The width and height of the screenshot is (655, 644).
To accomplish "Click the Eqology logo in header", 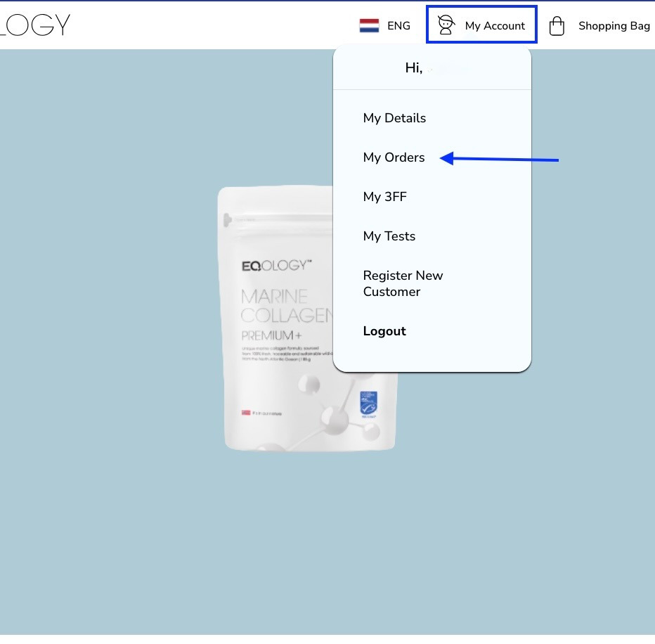I will click(x=35, y=25).
